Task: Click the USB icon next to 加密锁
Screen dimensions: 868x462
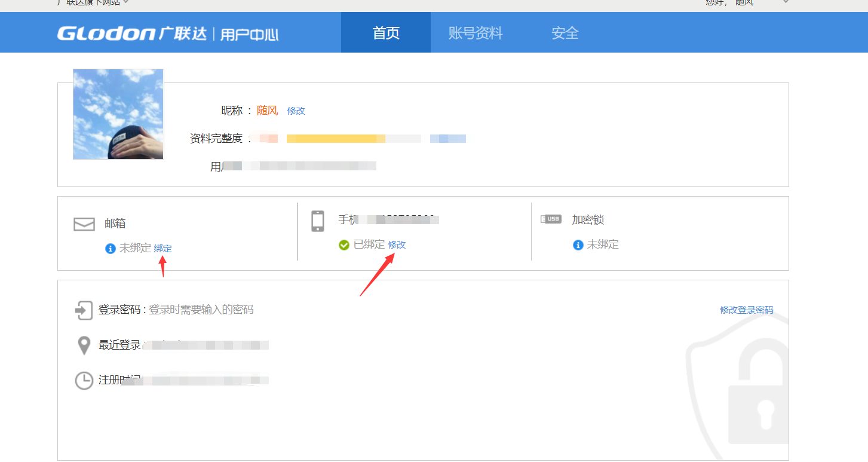Action: [x=550, y=219]
